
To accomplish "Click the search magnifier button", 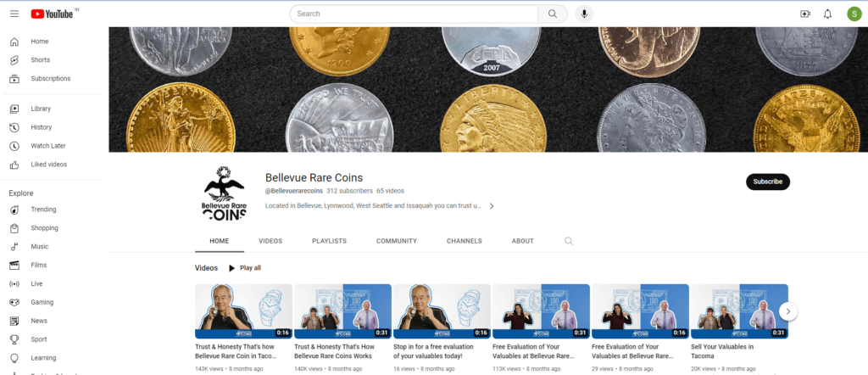I will (553, 14).
